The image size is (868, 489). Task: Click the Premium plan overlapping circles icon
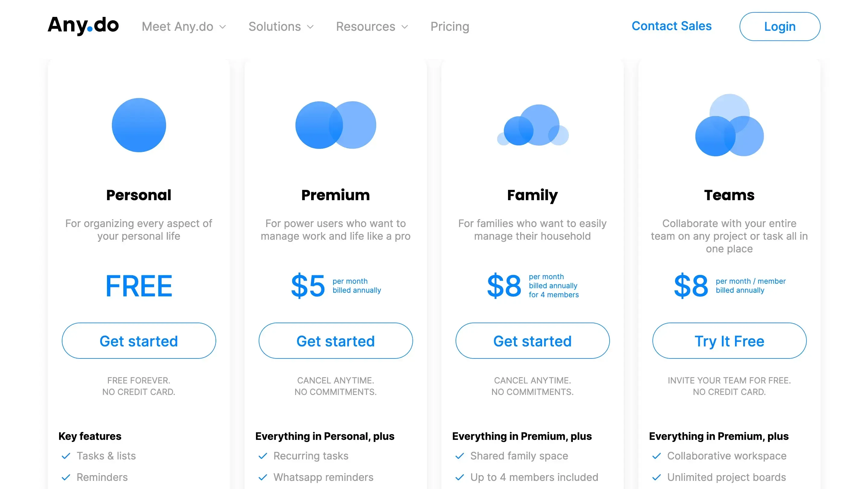335,125
